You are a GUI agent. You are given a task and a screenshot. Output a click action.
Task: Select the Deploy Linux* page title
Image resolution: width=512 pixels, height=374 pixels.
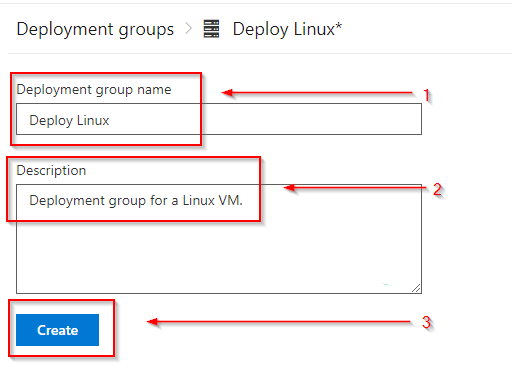(287, 29)
